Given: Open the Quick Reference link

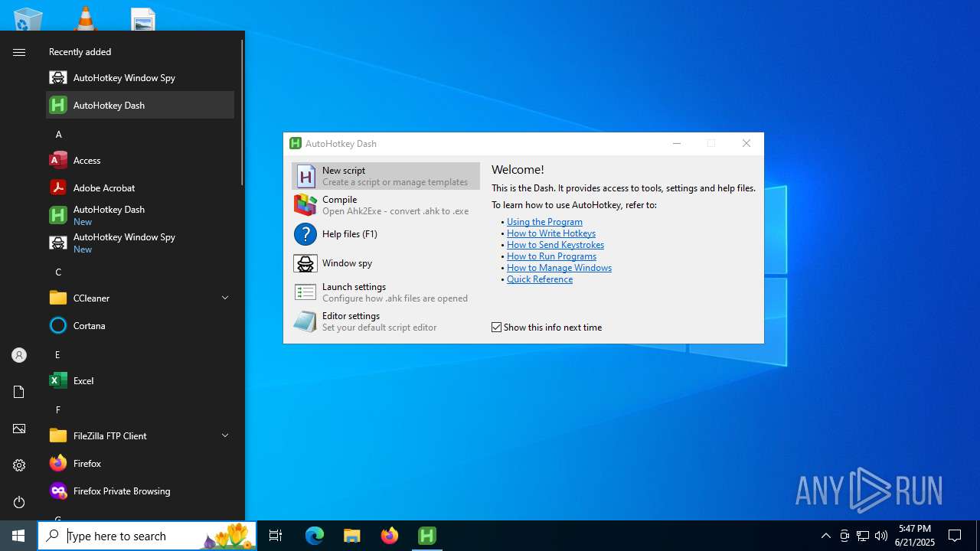Looking at the screenshot, I should coord(540,279).
